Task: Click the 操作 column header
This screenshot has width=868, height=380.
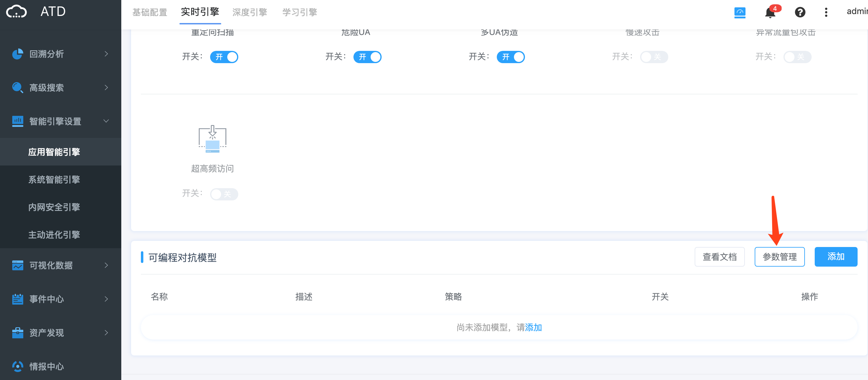Action: point(810,297)
